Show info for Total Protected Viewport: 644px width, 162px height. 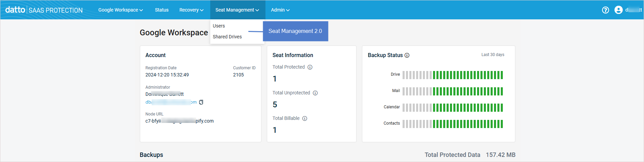(x=310, y=67)
